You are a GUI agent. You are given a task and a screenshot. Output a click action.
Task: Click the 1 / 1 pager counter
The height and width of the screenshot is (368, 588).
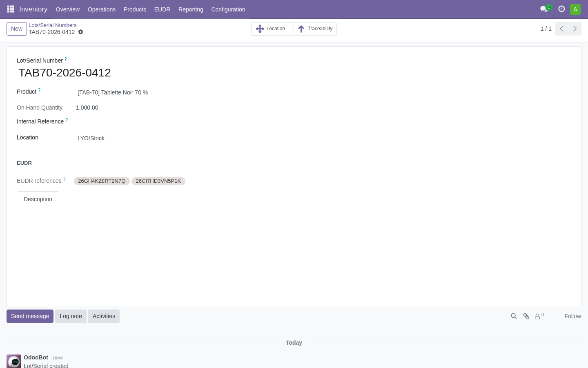(x=546, y=29)
